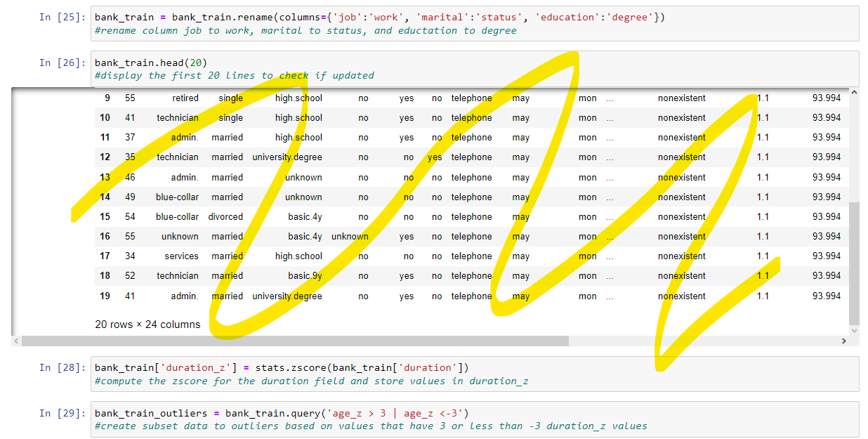The height and width of the screenshot is (439, 868).
Task: Click the 1.1 value in row 13
Action: point(763,178)
